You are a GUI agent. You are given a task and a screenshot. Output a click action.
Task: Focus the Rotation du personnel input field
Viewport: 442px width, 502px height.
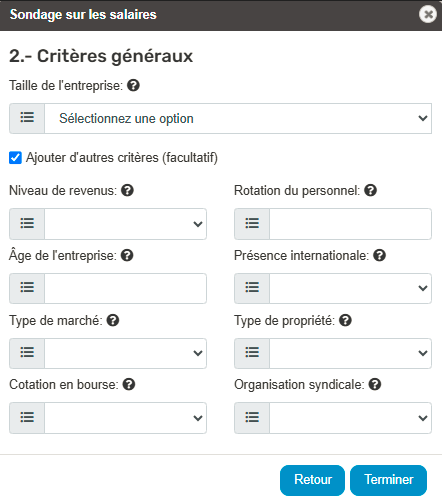(x=350, y=224)
